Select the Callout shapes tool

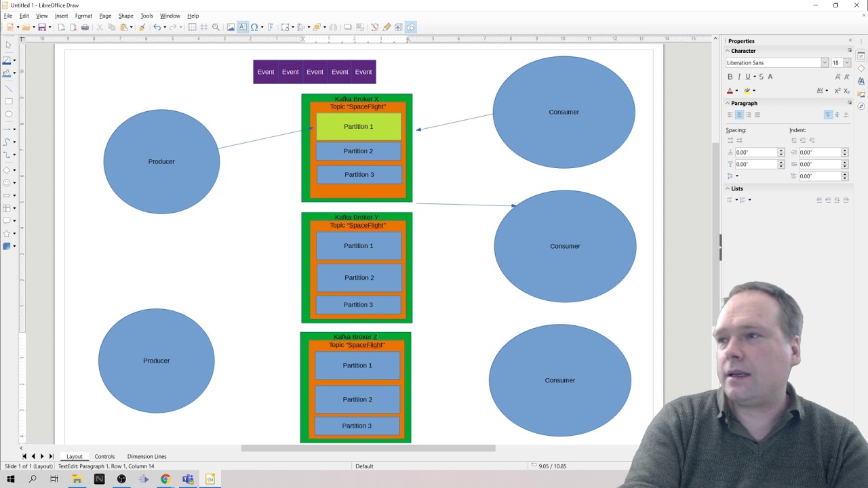[7, 221]
